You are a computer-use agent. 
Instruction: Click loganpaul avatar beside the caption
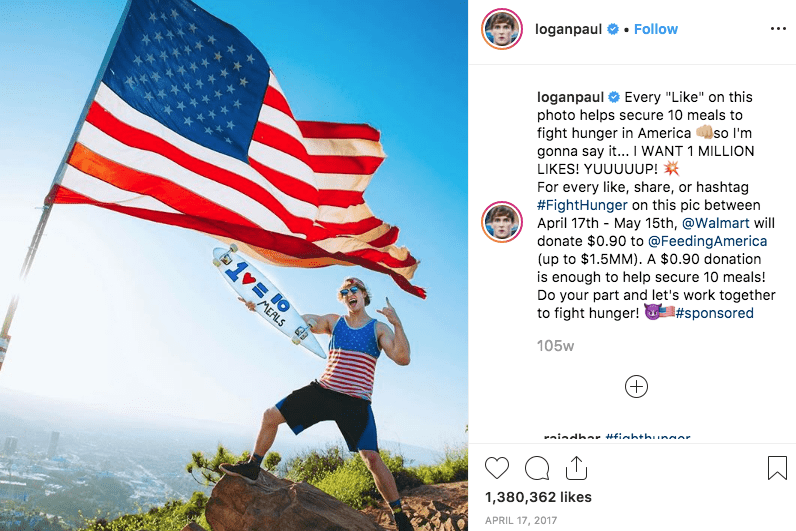point(502,222)
